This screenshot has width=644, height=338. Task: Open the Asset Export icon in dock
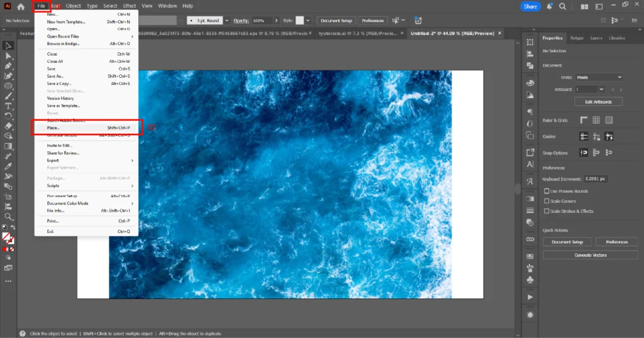[x=530, y=153]
